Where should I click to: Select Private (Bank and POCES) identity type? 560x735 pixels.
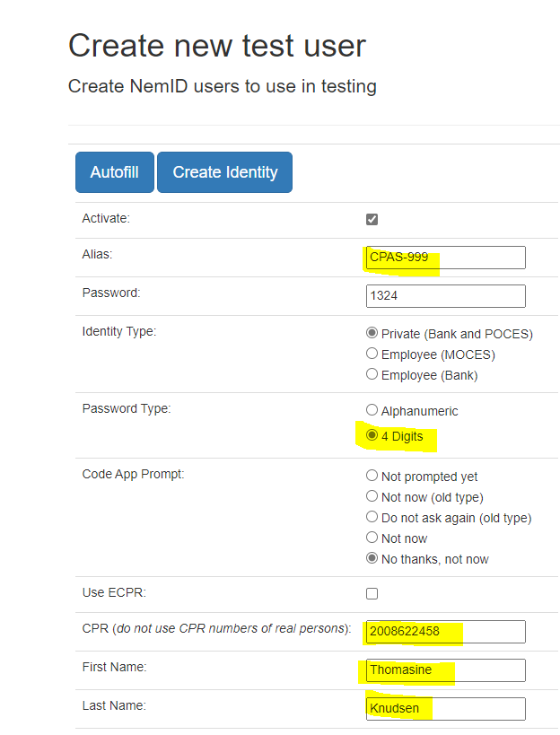(372, 334)
